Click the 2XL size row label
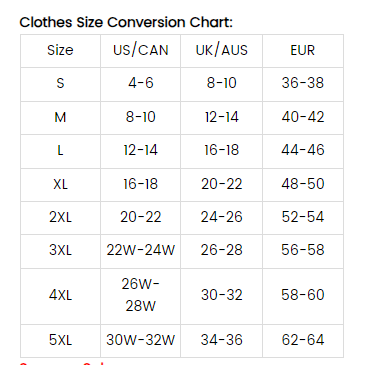The height and width of the screenshot is (365, 376). [x=60, y=217]
